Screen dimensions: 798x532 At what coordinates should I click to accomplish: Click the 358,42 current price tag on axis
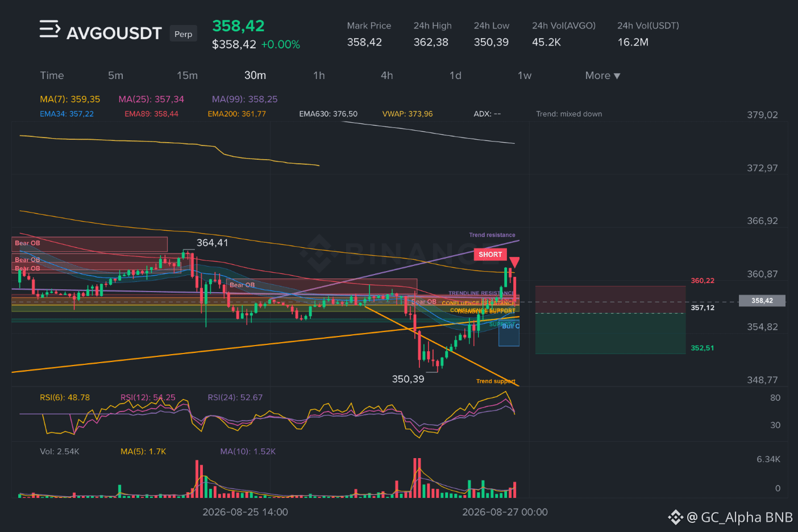coord(762,301)
